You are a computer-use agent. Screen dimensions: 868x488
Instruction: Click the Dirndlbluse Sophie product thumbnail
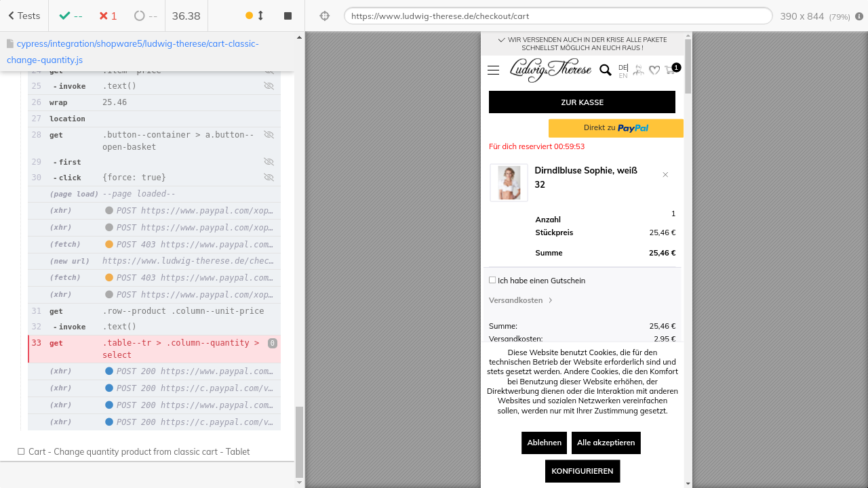pos(509,183)
